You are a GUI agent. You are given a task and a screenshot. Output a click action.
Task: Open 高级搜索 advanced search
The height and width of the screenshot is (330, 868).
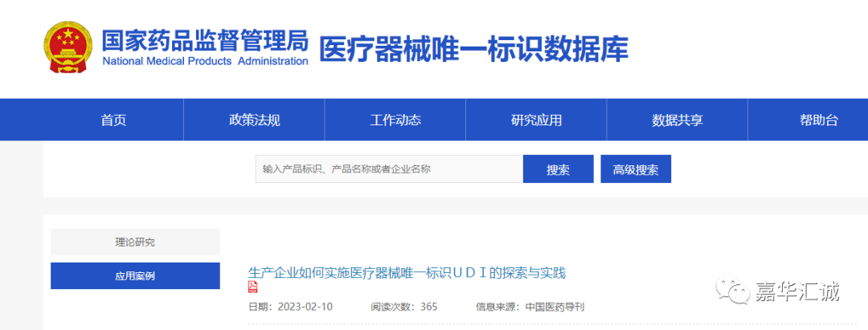click(x=635, y=169)
